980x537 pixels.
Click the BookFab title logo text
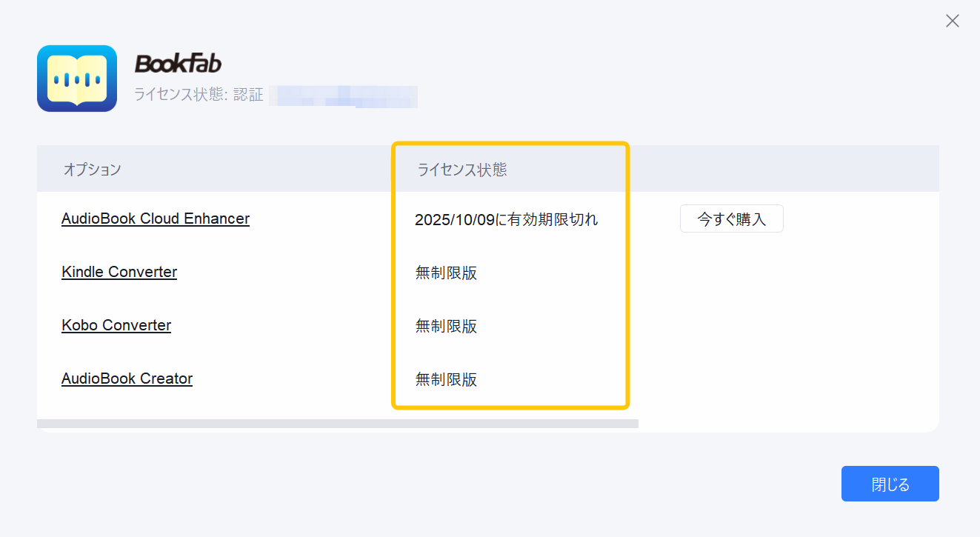click(x=178, y=64)
